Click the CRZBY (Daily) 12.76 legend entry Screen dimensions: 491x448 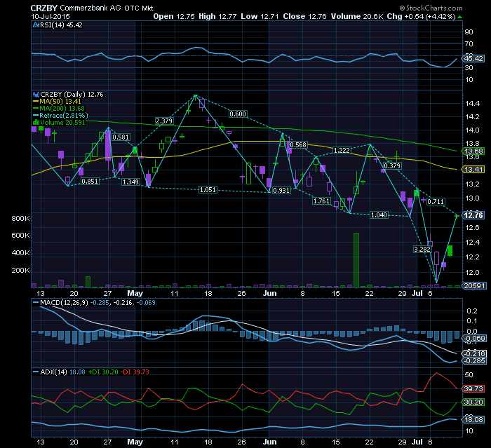click(72, 95)
